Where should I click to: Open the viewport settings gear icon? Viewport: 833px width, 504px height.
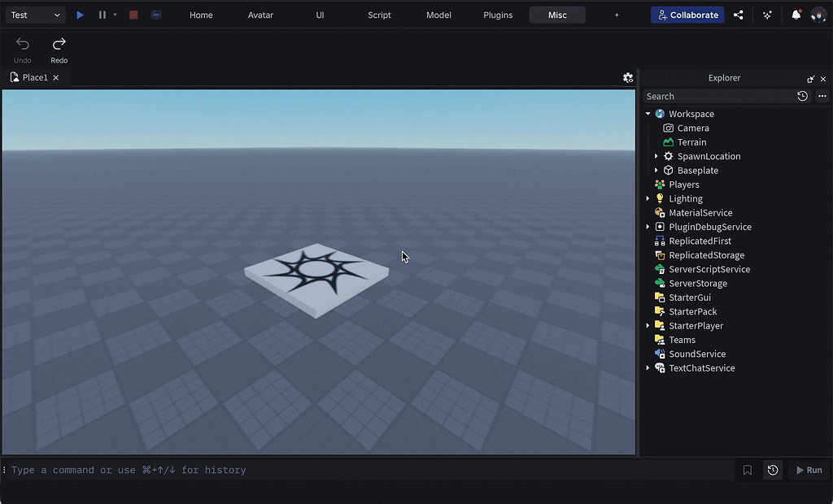[x=628, y=77]
